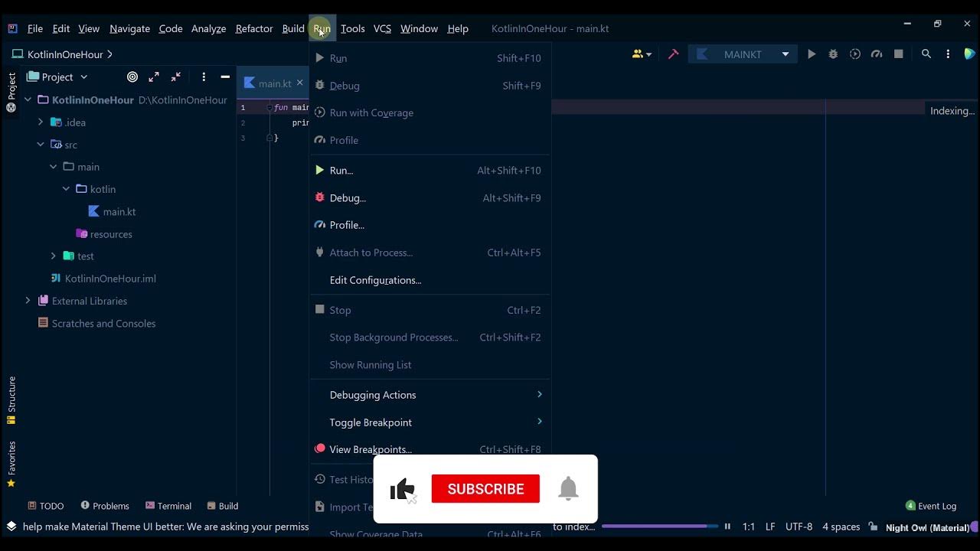The image size is (980, 551).
Task: Open the Event Log
Action: click(x=931, y=506)
